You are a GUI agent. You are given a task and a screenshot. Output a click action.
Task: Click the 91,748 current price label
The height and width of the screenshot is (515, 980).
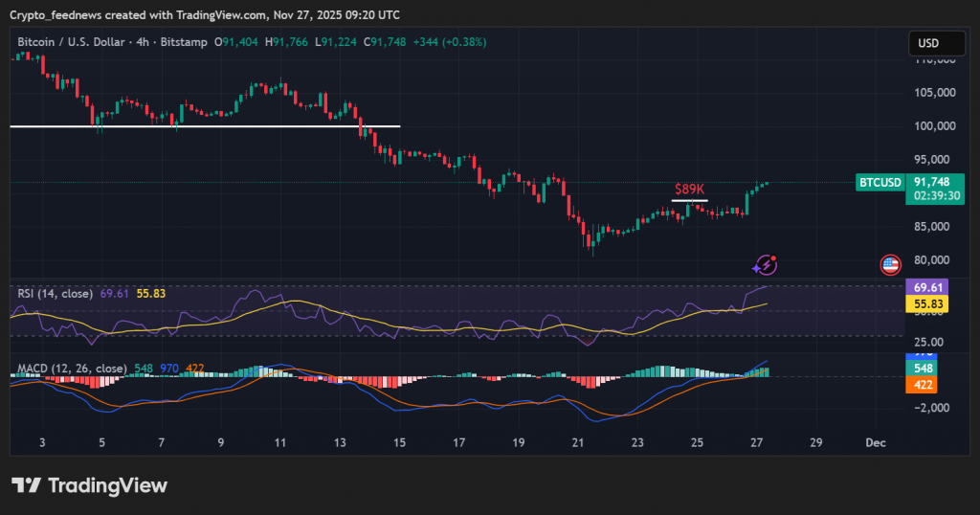click(x=932, y=182)
